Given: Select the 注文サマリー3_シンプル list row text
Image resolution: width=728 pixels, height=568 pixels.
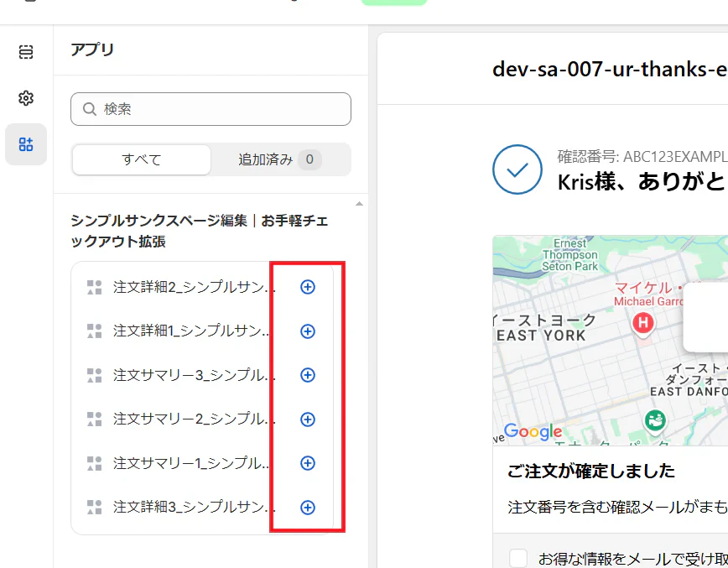Looking at the screenshot, I should pos(194,375).
